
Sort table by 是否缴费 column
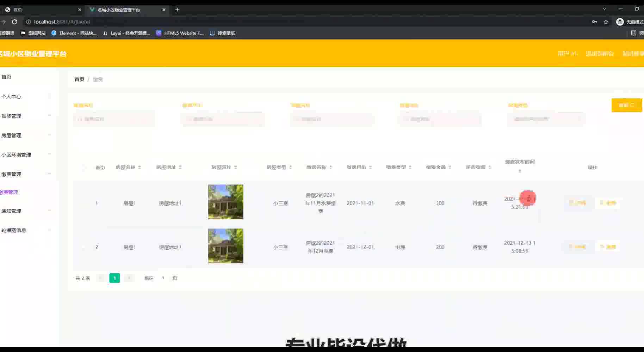490,168
